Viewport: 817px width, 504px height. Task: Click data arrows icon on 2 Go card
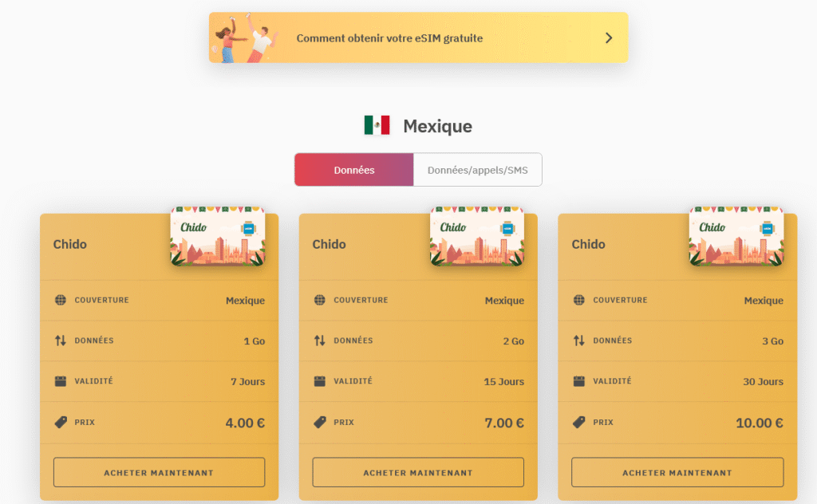pos(320,341)
